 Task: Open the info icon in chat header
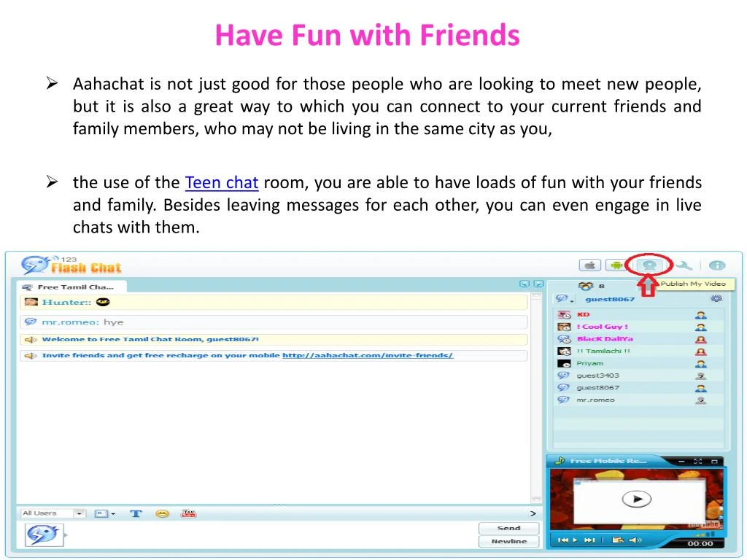click(x=717, y=265)
